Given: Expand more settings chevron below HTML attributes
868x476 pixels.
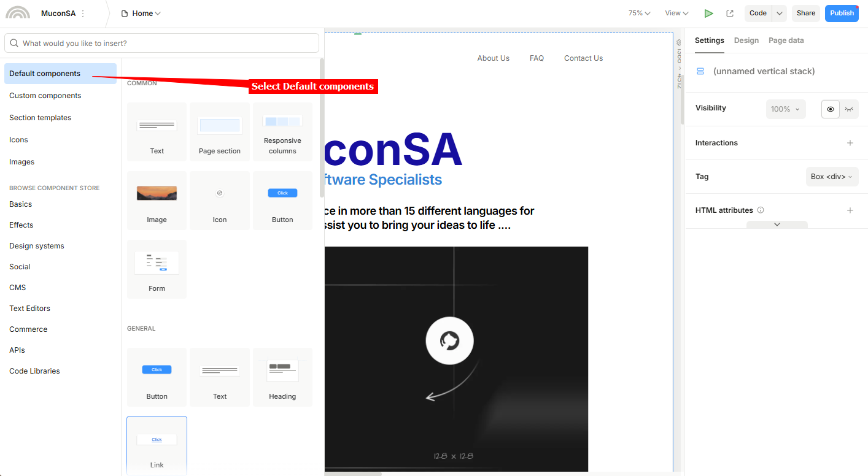Looking at the screenshot, I should click(777, 225).
